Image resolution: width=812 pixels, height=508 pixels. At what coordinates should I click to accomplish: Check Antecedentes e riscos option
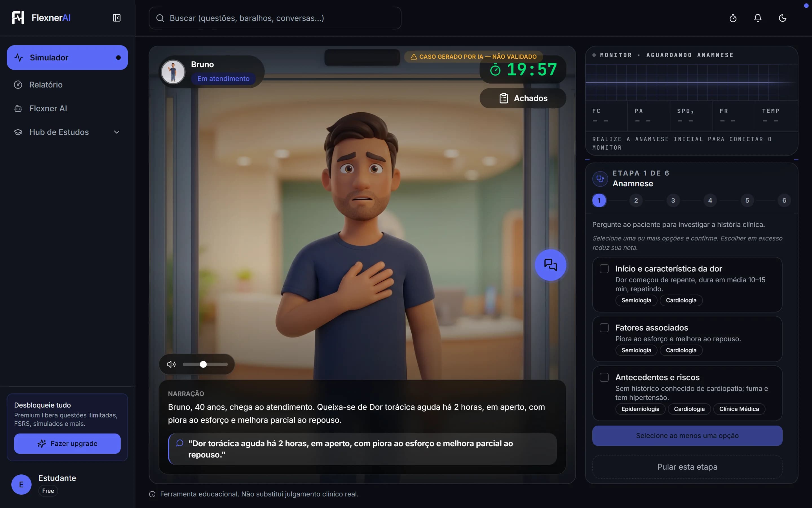click(x=604, y=377)
